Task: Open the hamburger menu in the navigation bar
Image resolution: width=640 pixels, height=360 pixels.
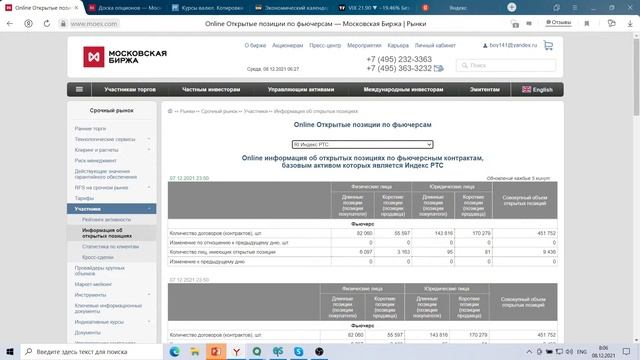Action: click(79, 89)
